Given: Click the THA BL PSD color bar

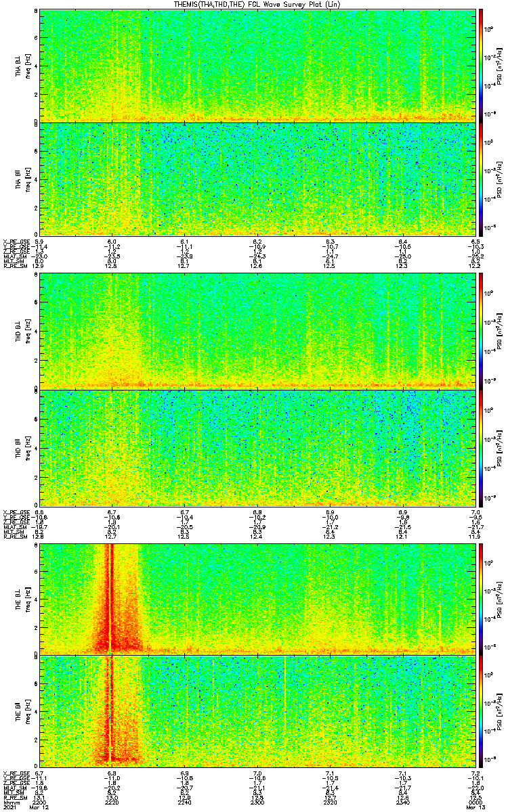Looking at the screenshot, I should 481,66.
